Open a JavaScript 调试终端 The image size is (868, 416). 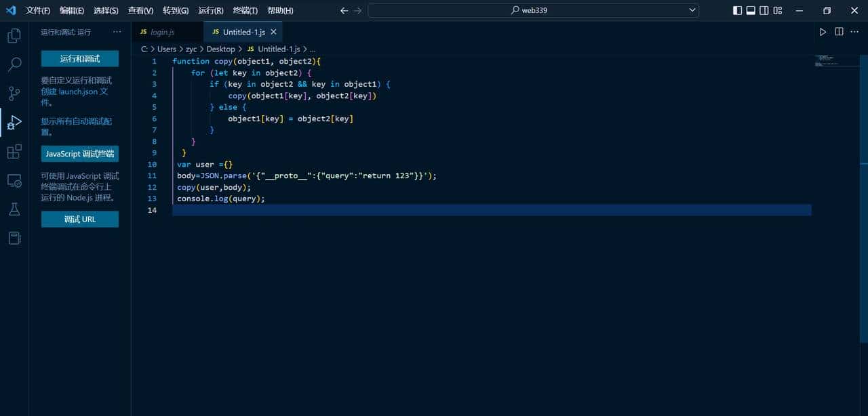tap(79, 154)
